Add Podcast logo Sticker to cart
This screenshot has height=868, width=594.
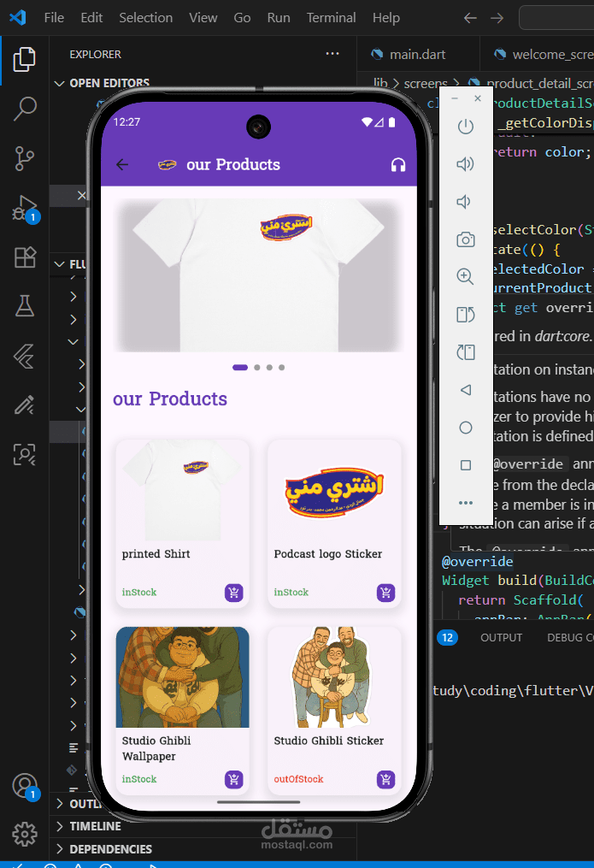385,593
